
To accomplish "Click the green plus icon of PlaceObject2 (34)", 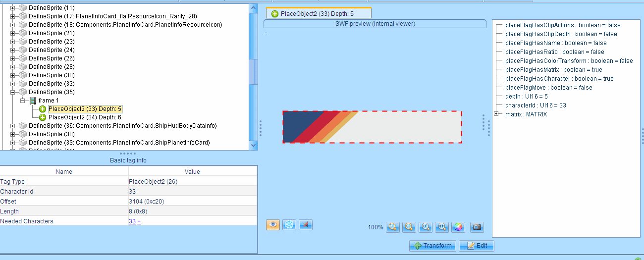I will 43,117.
